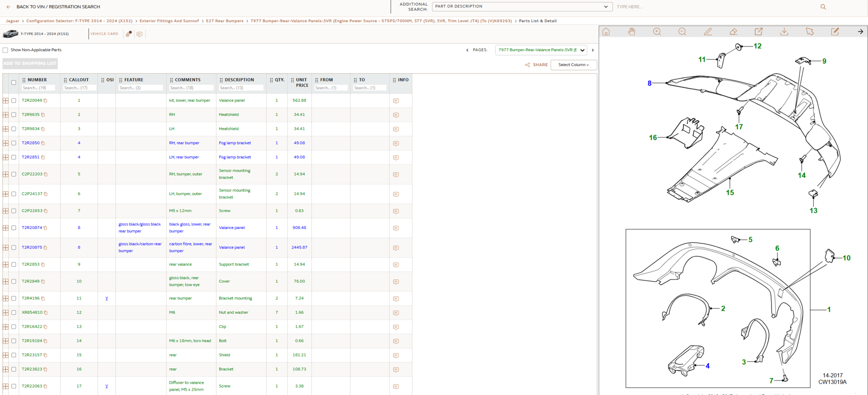The height and width of the screenshot is (395, 868).
Task: Click the Share button
Action: pyautogui.click(x=536, y=65)
